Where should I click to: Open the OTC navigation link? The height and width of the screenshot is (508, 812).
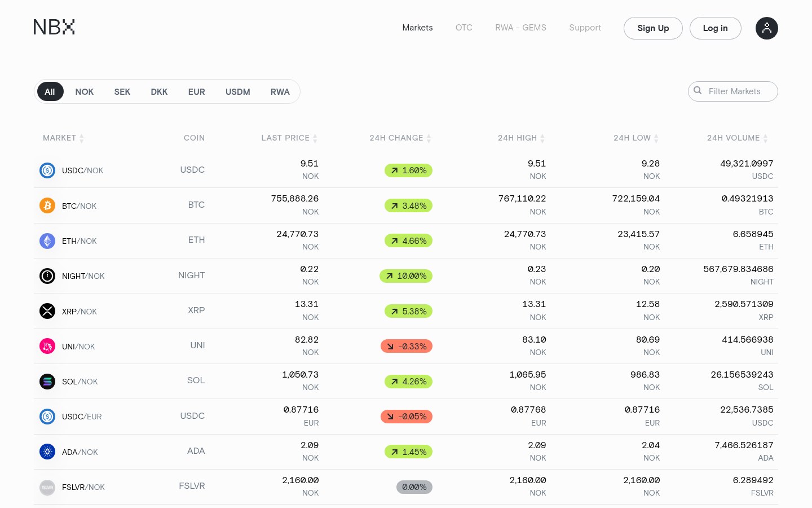click(464, 28)
